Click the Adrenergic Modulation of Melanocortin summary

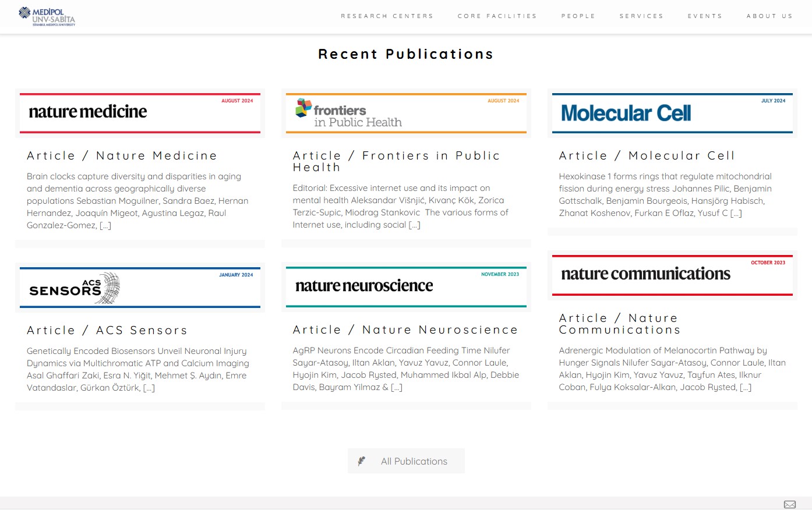[672, 369]
